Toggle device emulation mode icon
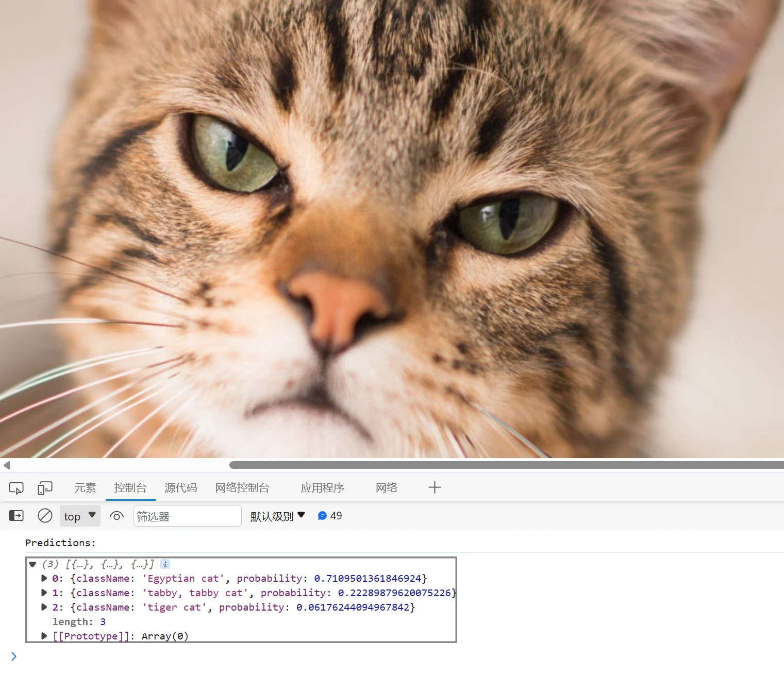 point(45,487)
